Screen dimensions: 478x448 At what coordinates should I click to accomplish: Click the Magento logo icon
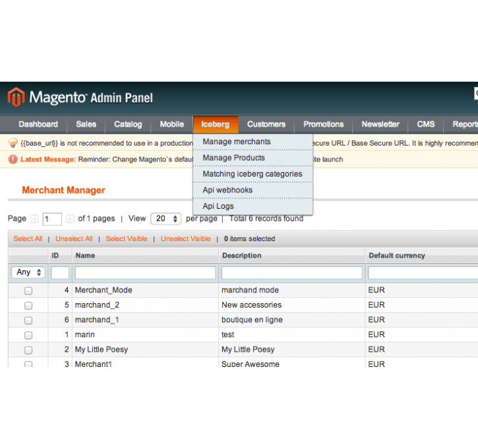pos(16,97)
